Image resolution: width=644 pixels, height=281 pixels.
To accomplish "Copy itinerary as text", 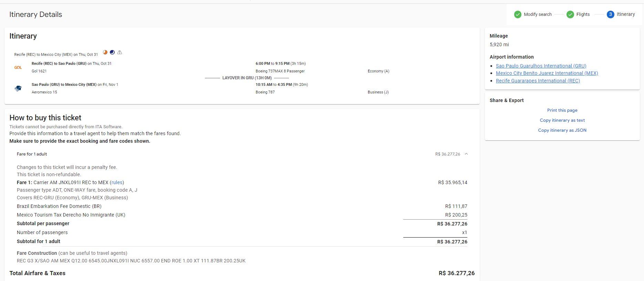I will point(562,120).
